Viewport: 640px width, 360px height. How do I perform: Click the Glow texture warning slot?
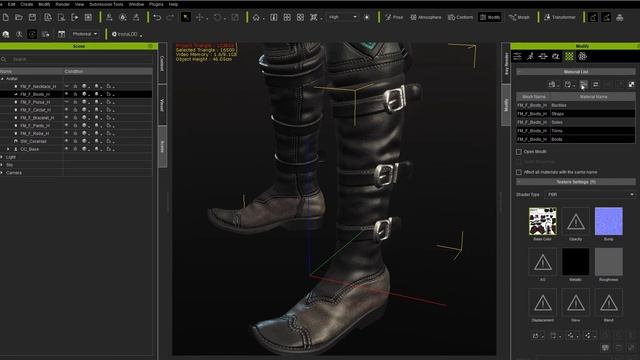[576, 302]
